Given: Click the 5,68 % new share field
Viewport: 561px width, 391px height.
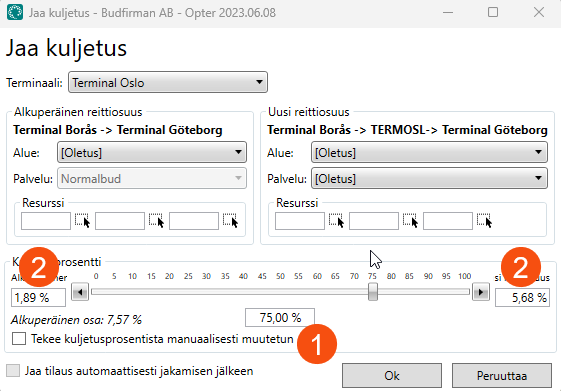Looking at the screenshot, I should tap(522, 298).
